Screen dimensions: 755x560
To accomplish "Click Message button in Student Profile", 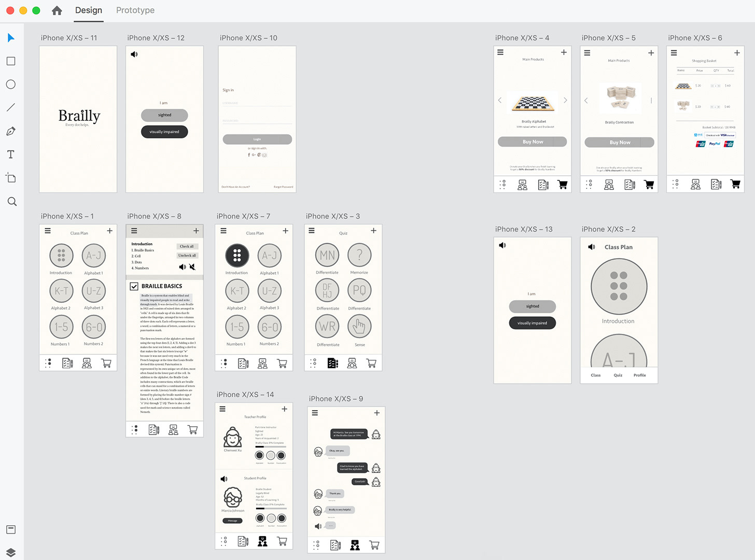I will [232, 521].
